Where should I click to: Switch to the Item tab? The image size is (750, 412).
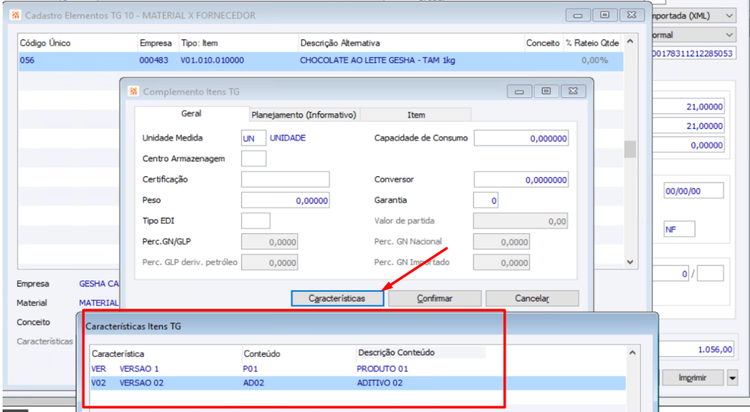tap(416, 115)
